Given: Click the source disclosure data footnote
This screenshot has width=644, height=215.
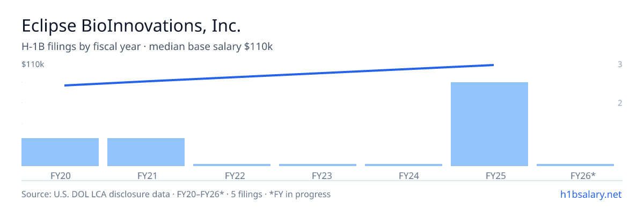Looking at the screenshot, I should coord(176,194).
